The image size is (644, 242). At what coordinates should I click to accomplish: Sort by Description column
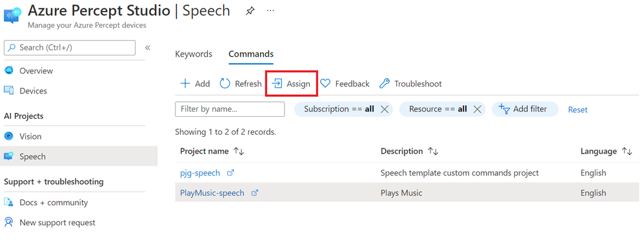410,151
